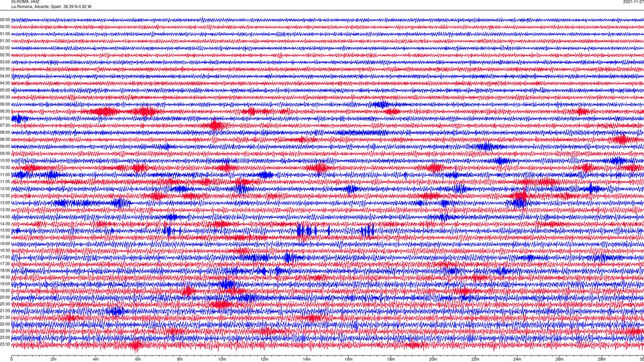644x362 pixels.
Task: Click the 10m tick on the time axis
Action: [x=222, y=359]
